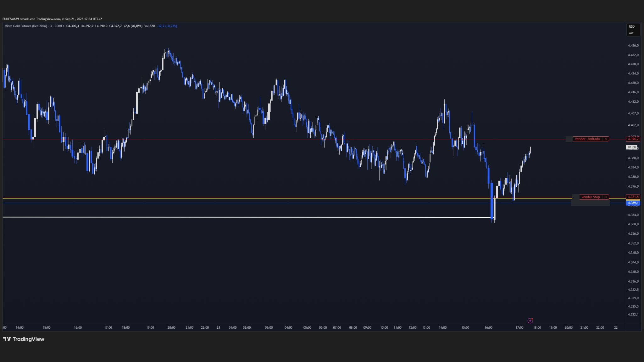This screenshot has width=644, height=362.
Task: Click the 4.420,0 price scale label
Action: point(633,83)
